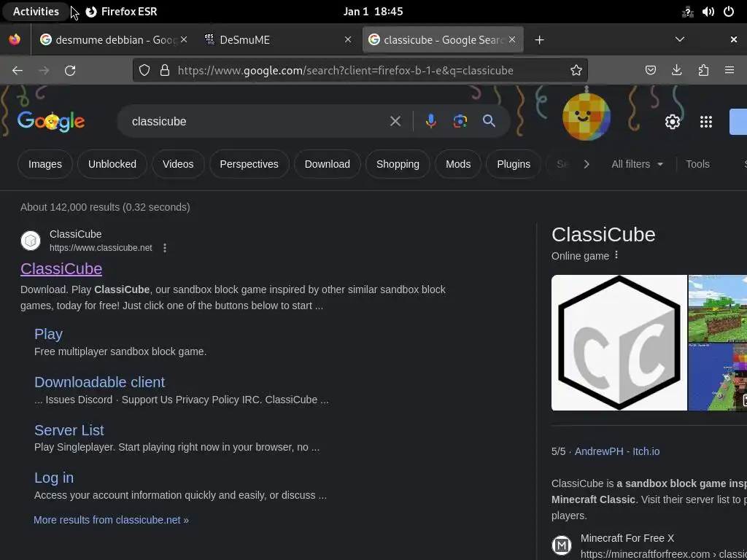Open the Activities overview
This screenshot has height=560, width=747.
(x=36, y=12)
